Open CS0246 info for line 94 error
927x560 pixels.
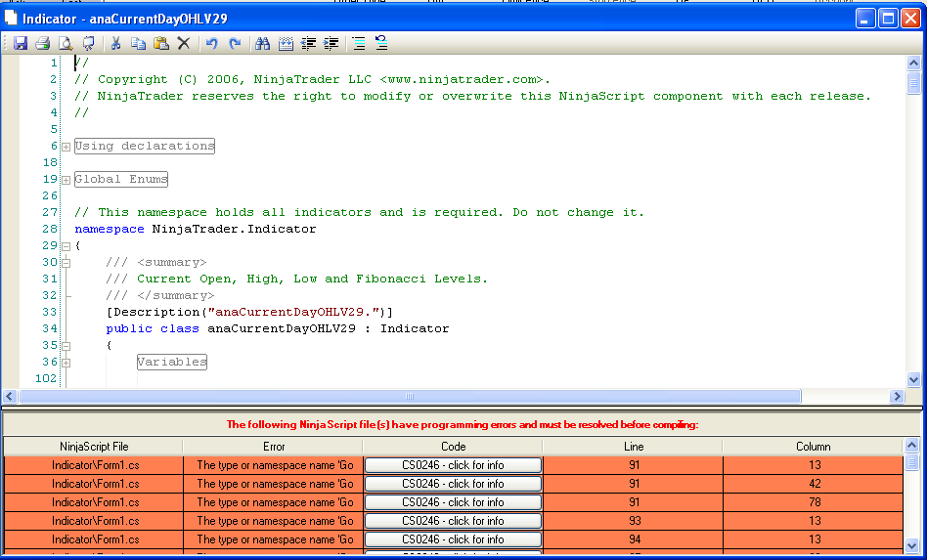pyautogui.click(x=453, y=539)
